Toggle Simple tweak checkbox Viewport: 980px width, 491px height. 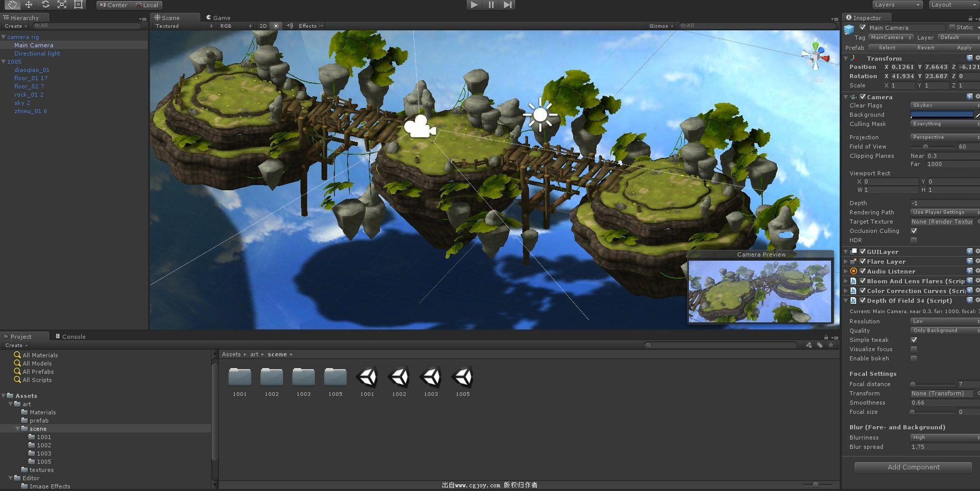point(914,340)
